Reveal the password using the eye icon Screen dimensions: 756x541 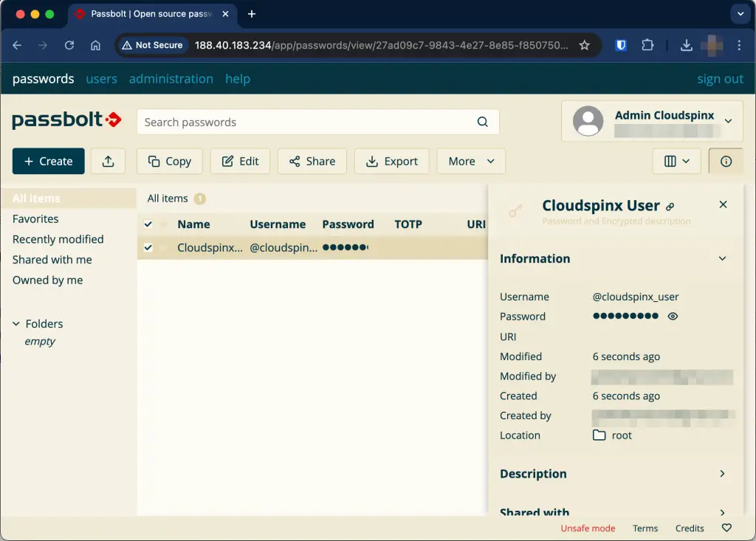(671, 316)
